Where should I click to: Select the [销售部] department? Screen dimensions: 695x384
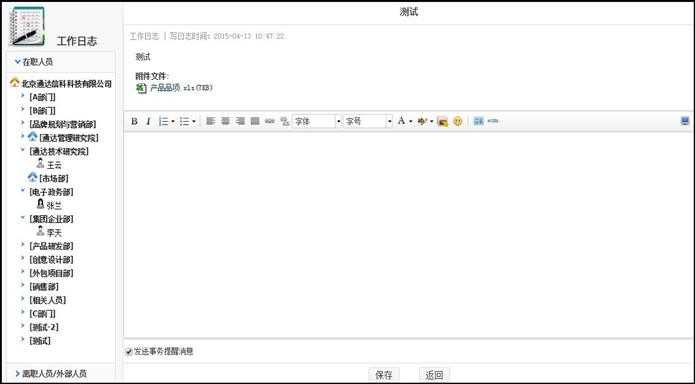pos(43,287)
